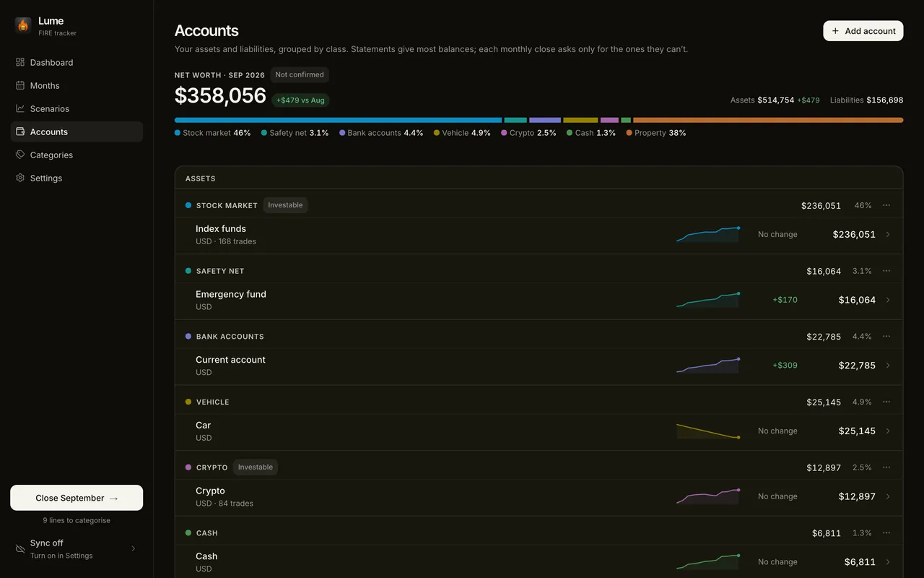The height and width of the screenshot is (578, 924).
Task: Click the Bank accounts 4.4% legend entry
Action: tap(381, 133)
